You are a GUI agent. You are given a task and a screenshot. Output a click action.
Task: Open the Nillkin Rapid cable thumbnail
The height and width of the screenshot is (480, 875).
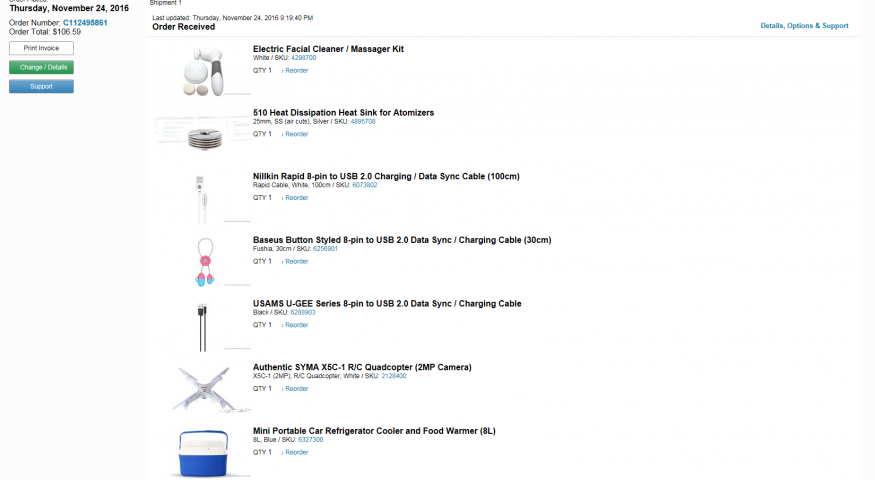[x=203, y=196]
